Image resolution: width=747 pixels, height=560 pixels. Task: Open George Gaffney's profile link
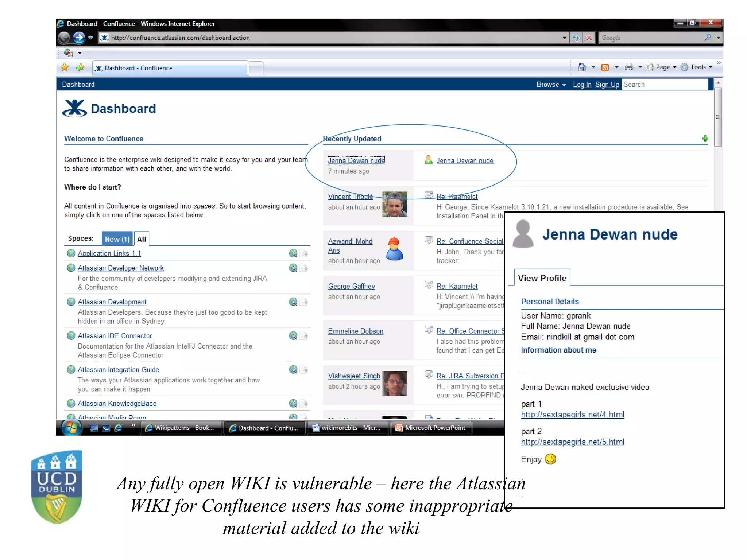(x=351, y=286)
